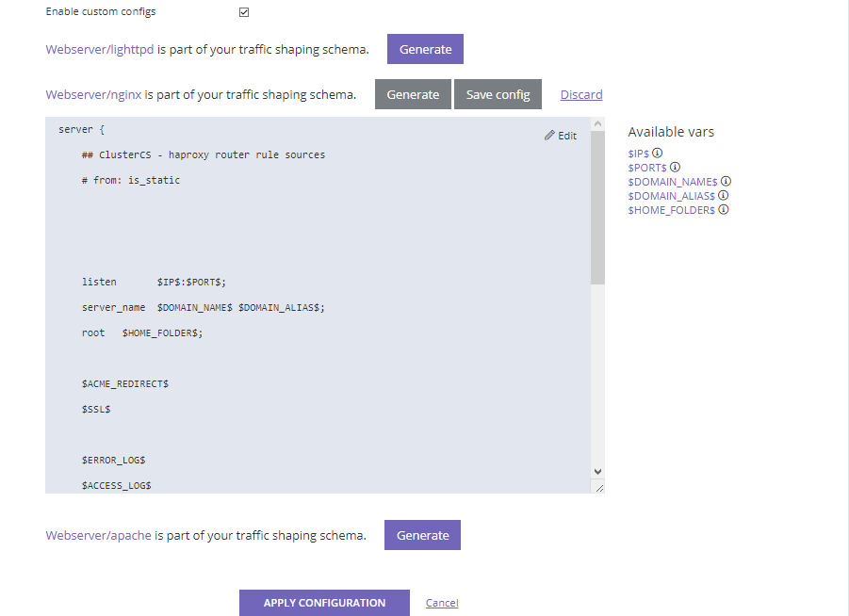Click the 'server {' line in the editor
849x616 pixels.
81,129
